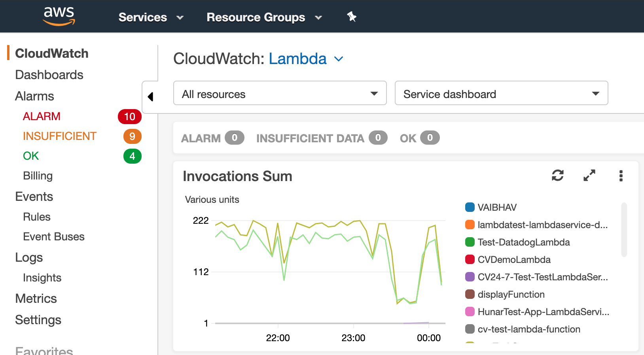Open Billing alarms in sidebar
This screenshot has height=355, width=644.
click(38, 176)
